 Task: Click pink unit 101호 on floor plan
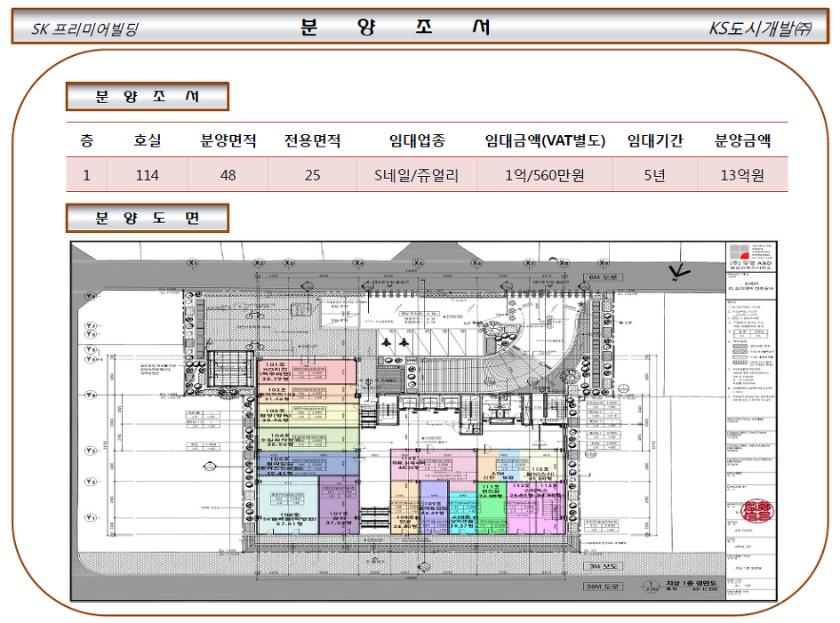[x=307, y=371]
